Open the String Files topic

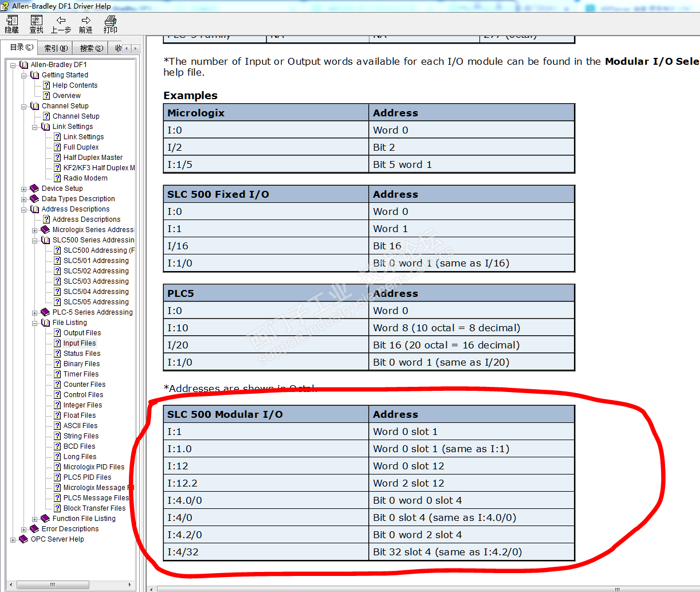click(81, 436)
